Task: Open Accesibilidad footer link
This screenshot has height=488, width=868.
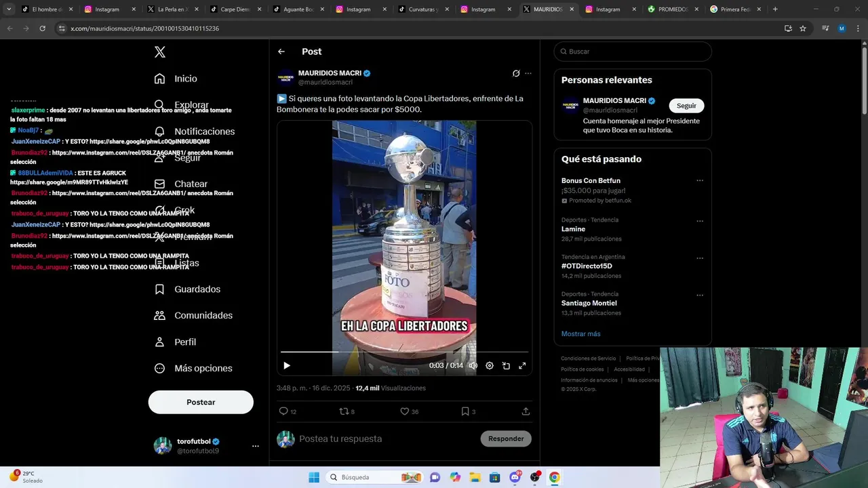Action: point(629,369)
